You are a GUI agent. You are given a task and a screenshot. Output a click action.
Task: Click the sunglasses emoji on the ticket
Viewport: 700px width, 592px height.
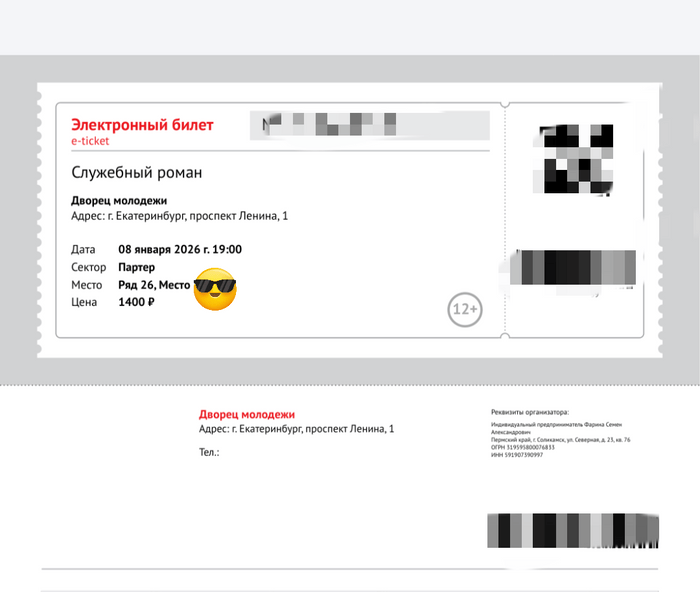[213, 289]
